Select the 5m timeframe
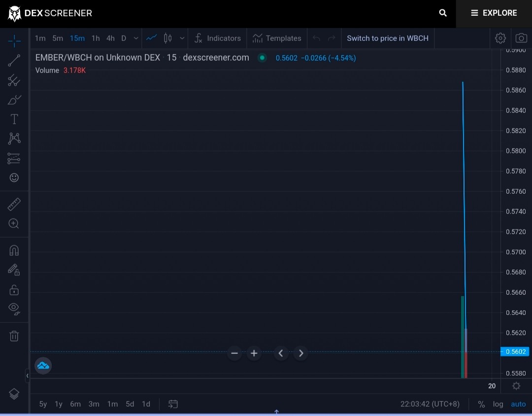The height and width of the screenshot is (416, 532). pyautogui.click(x=58, y=38)
